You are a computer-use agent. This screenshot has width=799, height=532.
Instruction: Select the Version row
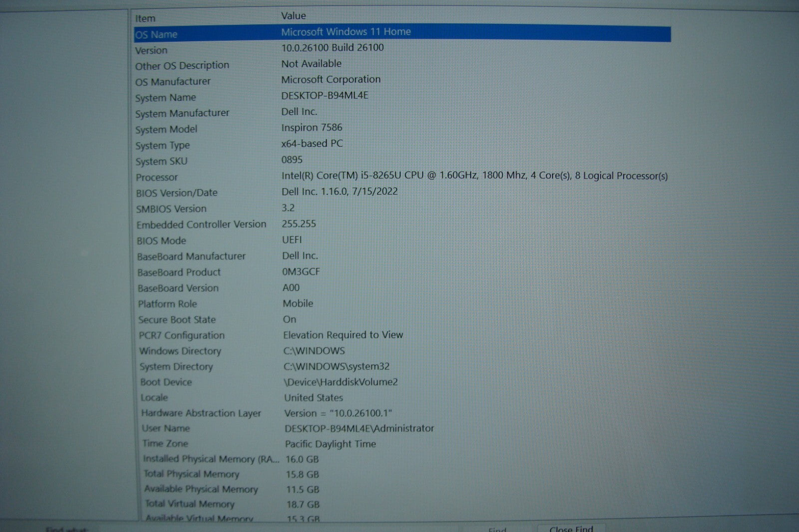[151, 50]
